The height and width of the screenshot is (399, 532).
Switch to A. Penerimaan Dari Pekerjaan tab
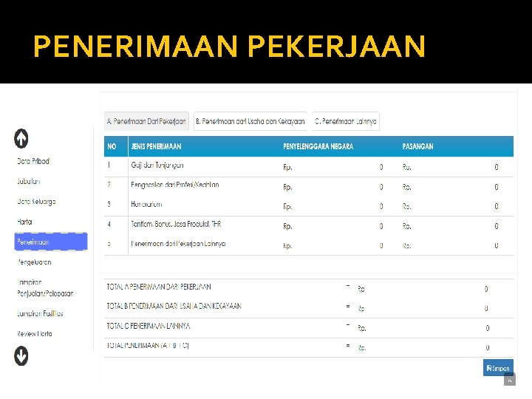146,121
